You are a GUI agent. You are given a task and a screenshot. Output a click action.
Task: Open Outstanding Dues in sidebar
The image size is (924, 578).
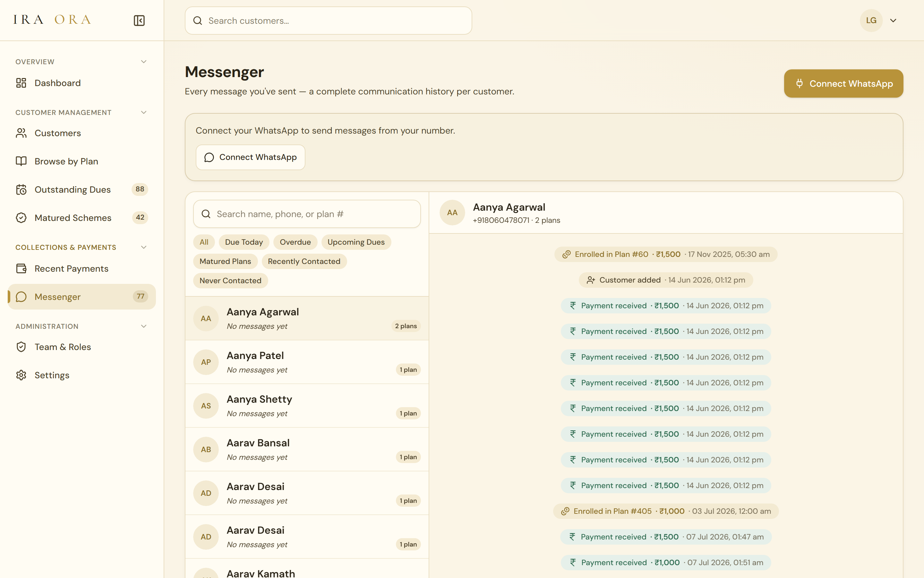82,189
